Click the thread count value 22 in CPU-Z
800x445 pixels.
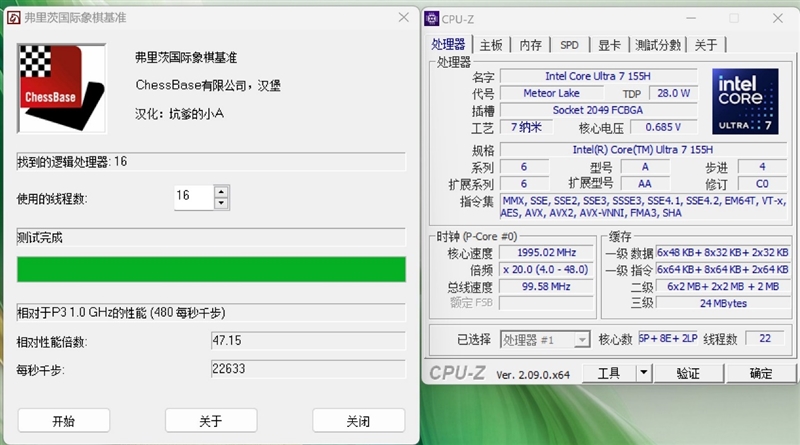click(x=765, y=338)
